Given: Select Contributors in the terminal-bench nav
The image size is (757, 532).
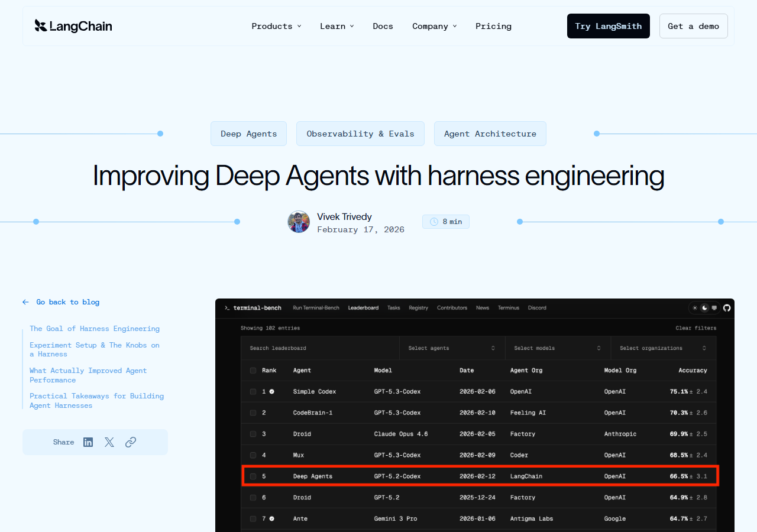Looking at the screenshot, I should point(452,308).
